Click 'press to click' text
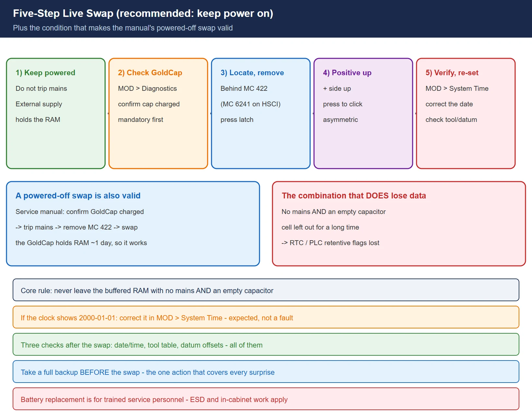532x415 pixels. (x=343, y=104)
